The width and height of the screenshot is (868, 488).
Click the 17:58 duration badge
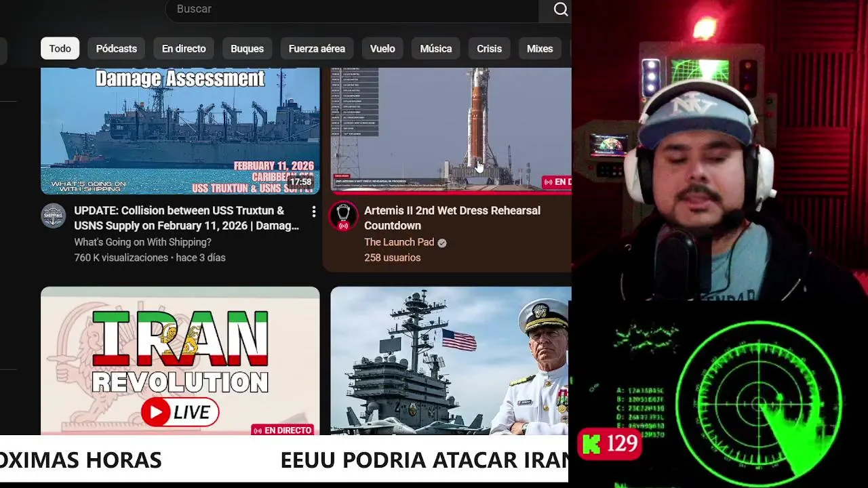300,182
